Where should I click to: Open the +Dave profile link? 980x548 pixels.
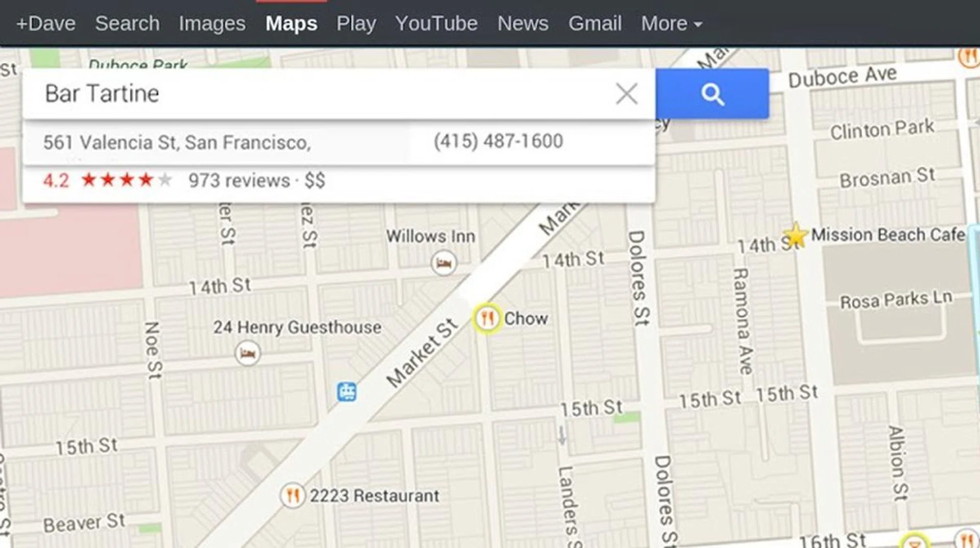(46, 23)
